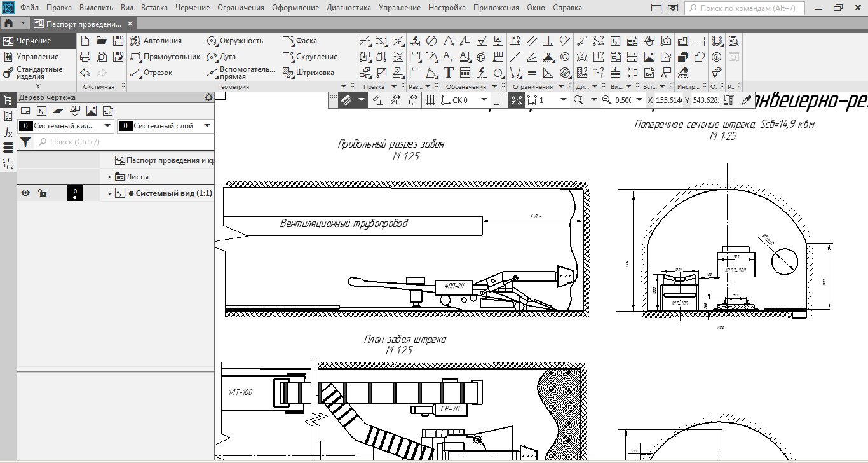Click the text (T) annotation tool
This screenshot has height=463, width=868.
click(449, 73)
